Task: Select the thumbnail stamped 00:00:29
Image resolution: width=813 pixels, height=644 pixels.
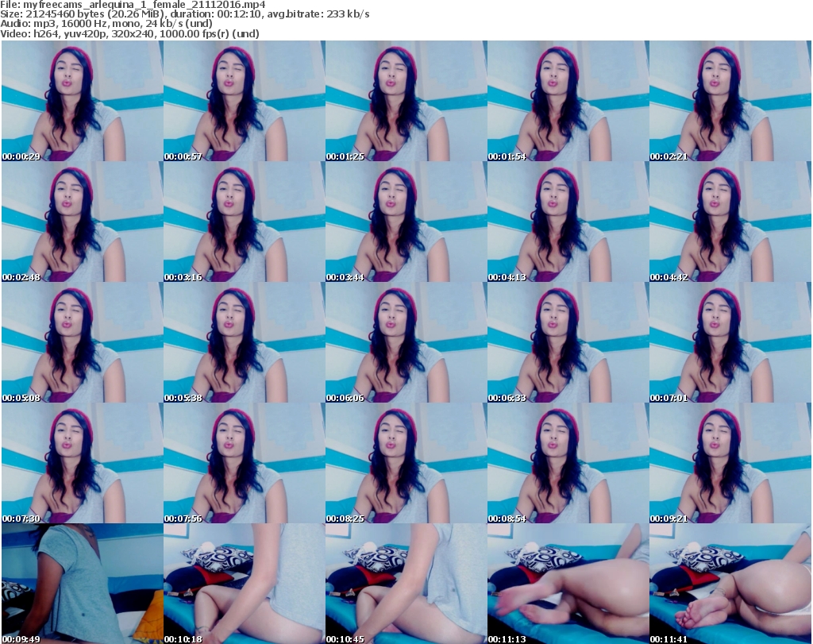Action: tap(83, 101)
